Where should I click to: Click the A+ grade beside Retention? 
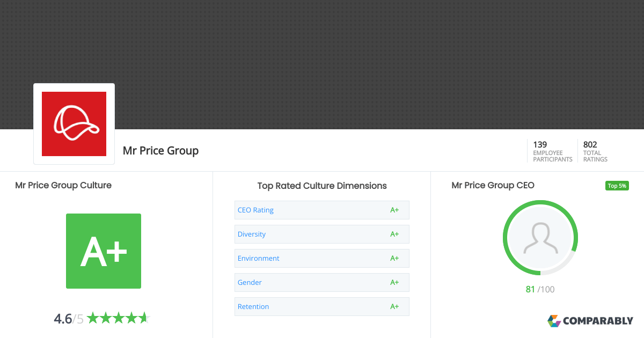(x=394, y=306)
